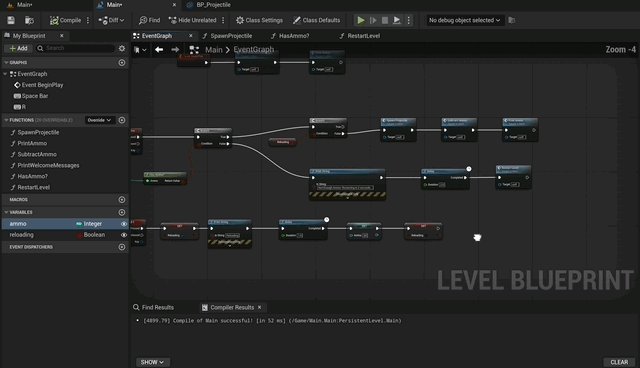Select the ammo variable

(x=18, y=224)
